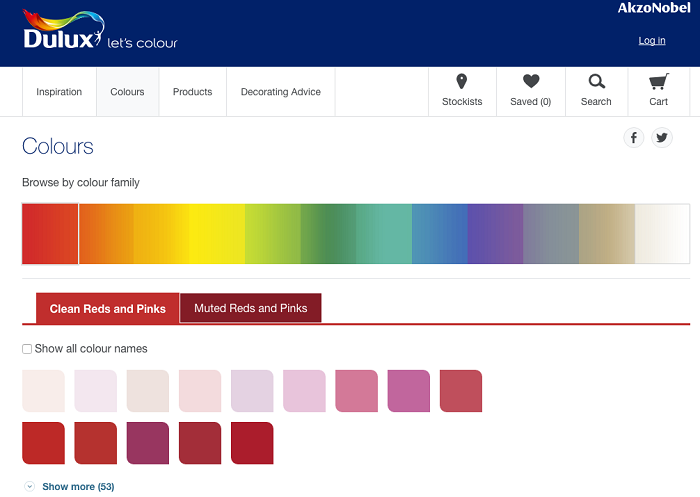Click the Log in link
Screen dimensions: 700x497
(652, 41)
